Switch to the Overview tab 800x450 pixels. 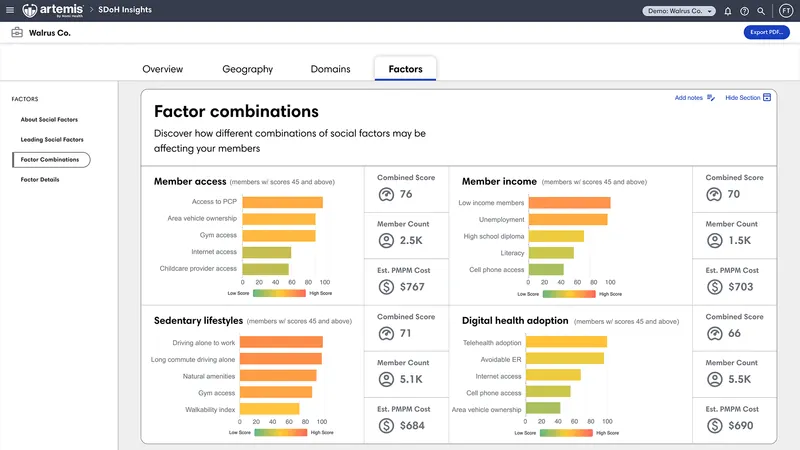(162, 69)
